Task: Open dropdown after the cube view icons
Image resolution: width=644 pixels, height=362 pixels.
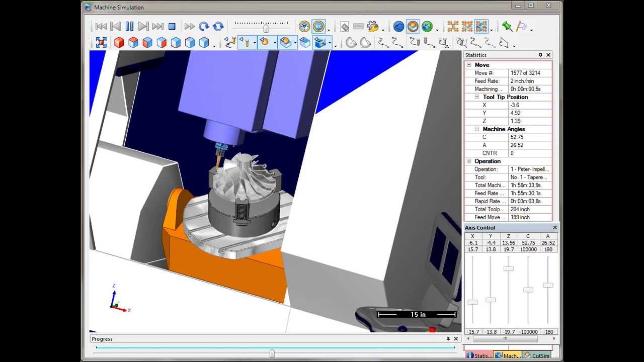Action: pos(214,45)
